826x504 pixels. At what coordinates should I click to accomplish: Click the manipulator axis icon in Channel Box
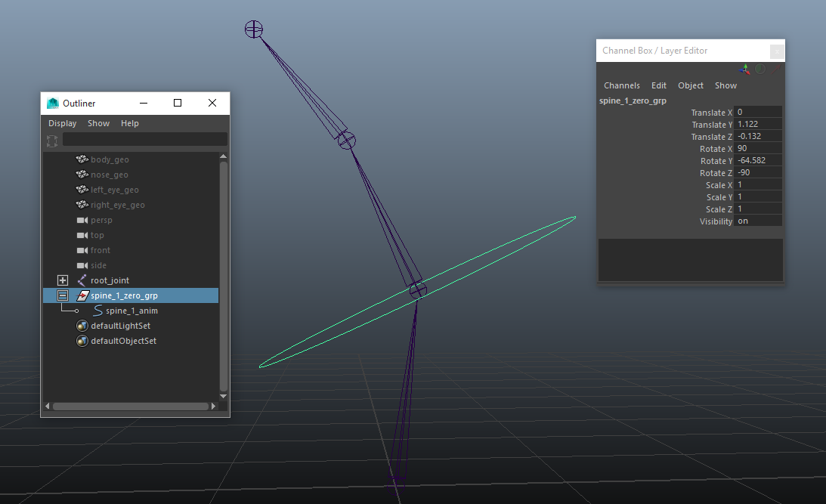coord(745,69)
